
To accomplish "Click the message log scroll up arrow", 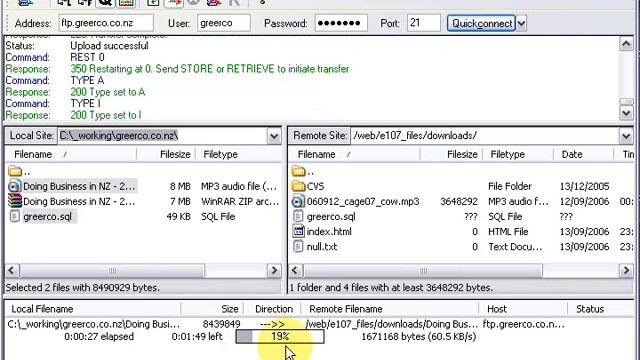I will [x=627, y=44].
